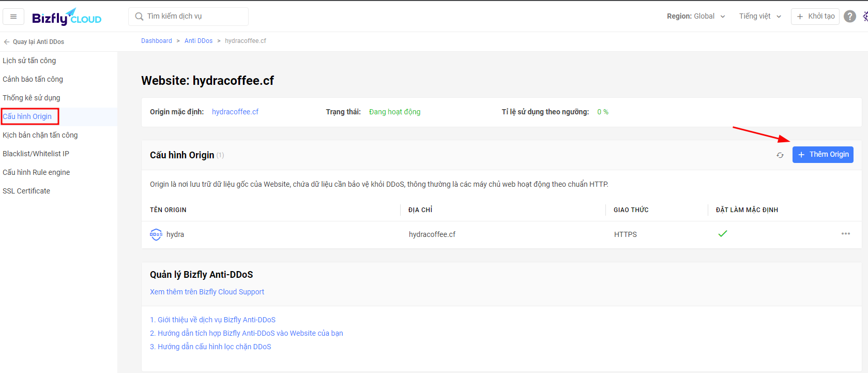Viewport: 868px width, 373px height.
Task: Click the TÊN ORIGIN column header
Action: (x=168, y=210)
